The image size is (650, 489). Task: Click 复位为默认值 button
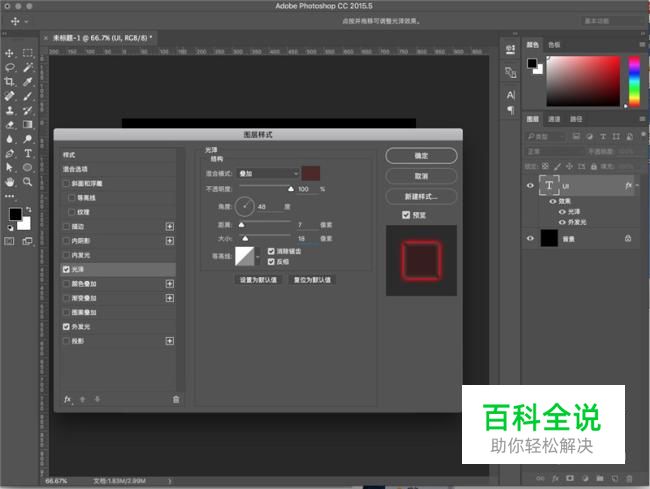(312, 280)
